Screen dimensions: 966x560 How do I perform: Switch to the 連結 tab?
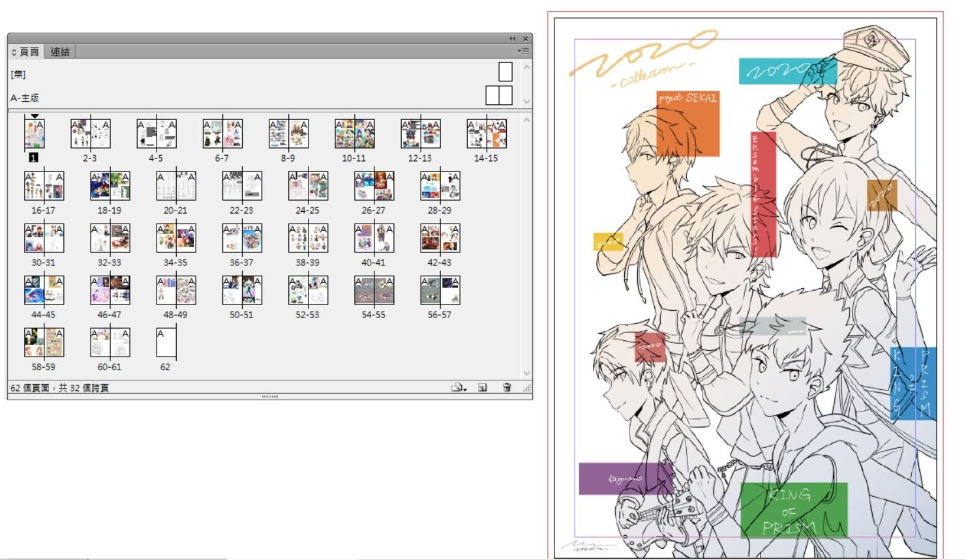(60, 52)
